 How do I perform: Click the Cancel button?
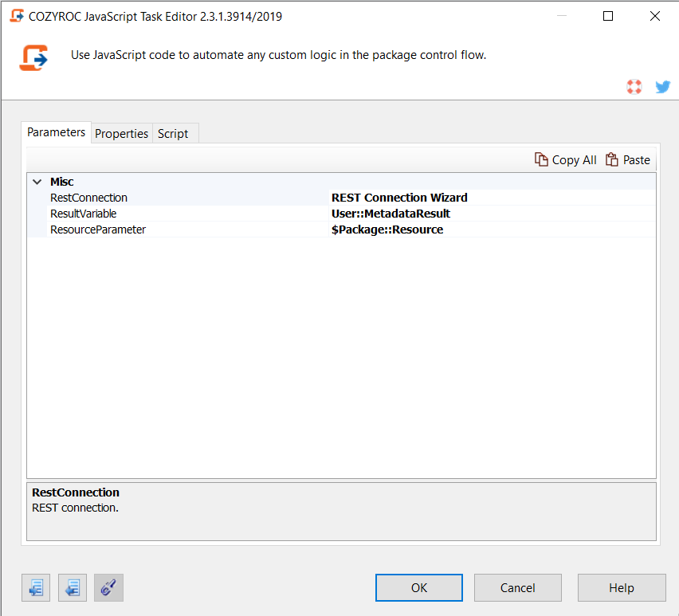[x=517, y=588]
